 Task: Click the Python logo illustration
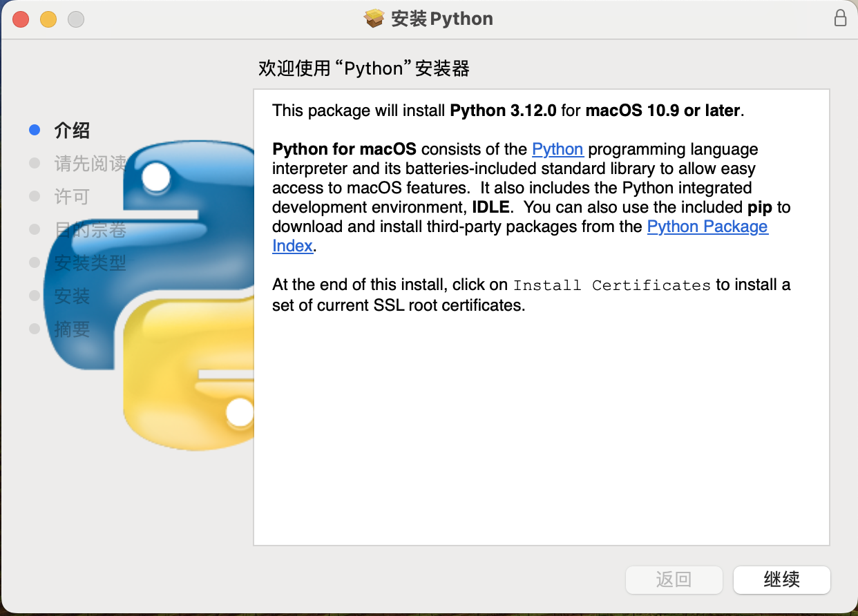(x=159, y=290)
